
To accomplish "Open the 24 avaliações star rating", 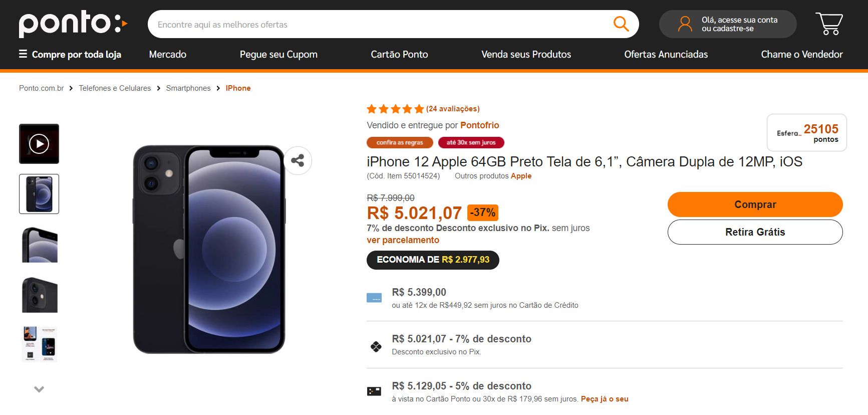I will (423, 109).
